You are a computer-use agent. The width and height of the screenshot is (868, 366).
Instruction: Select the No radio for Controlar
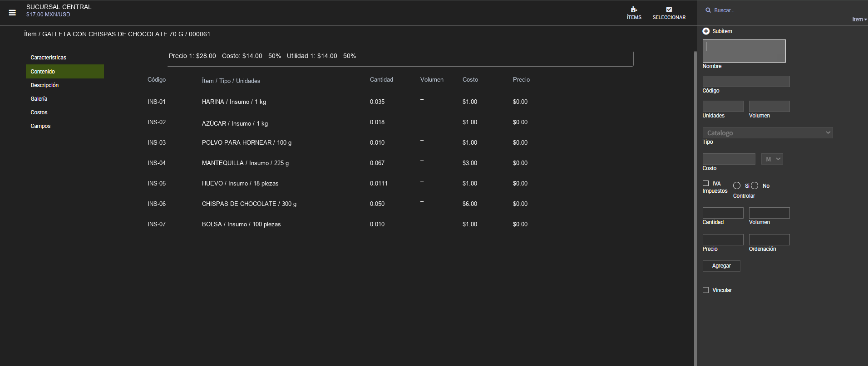pyautogui.click(x=755, y=185)
